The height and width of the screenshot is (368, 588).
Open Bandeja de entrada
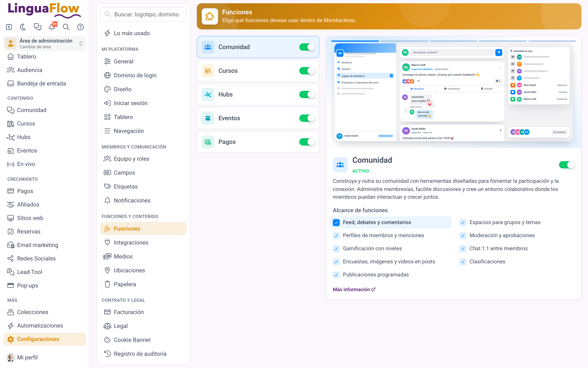(45, 83)
